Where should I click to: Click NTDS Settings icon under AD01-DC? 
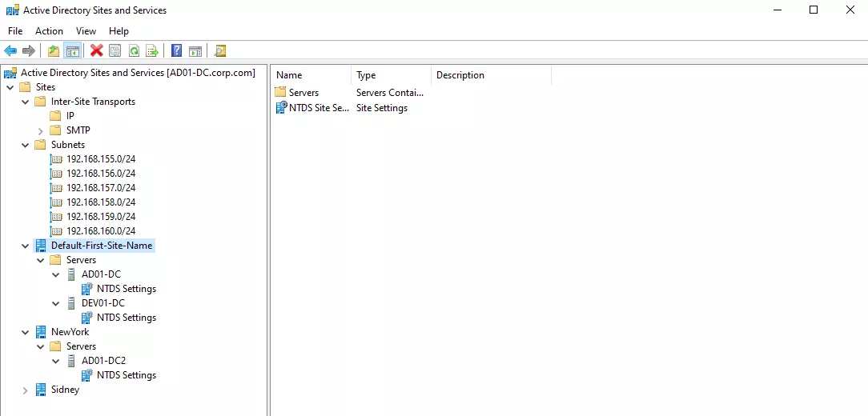[87, 289]
